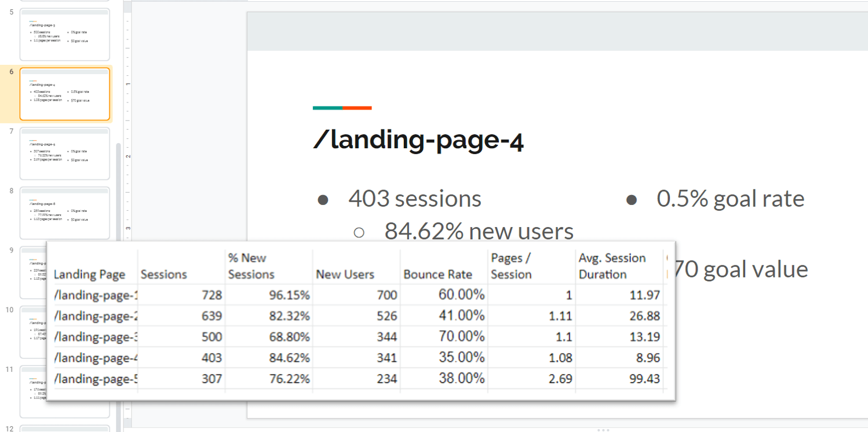Image resolution: width=868 pixels, height=432 pixels.
Task: Select the slide 5 thumbnail
Action: (x=64, y=35)
